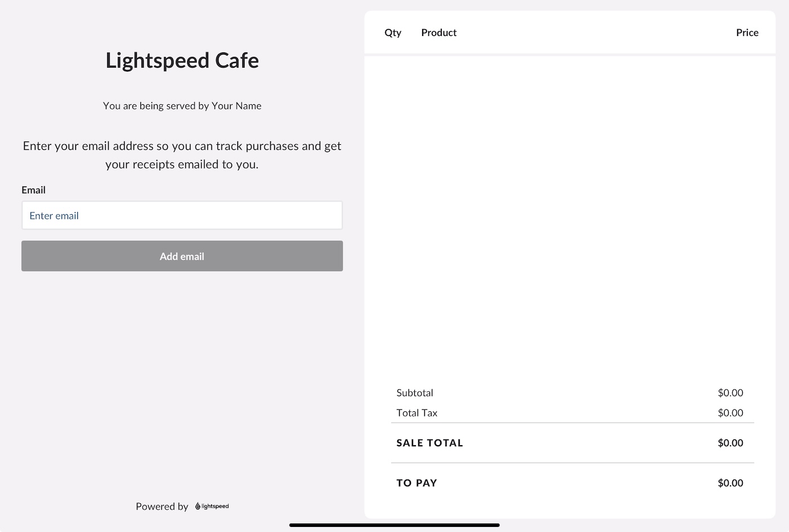Select the Price column header
This screenshot has height=532, width=789.
coord(747,32)
